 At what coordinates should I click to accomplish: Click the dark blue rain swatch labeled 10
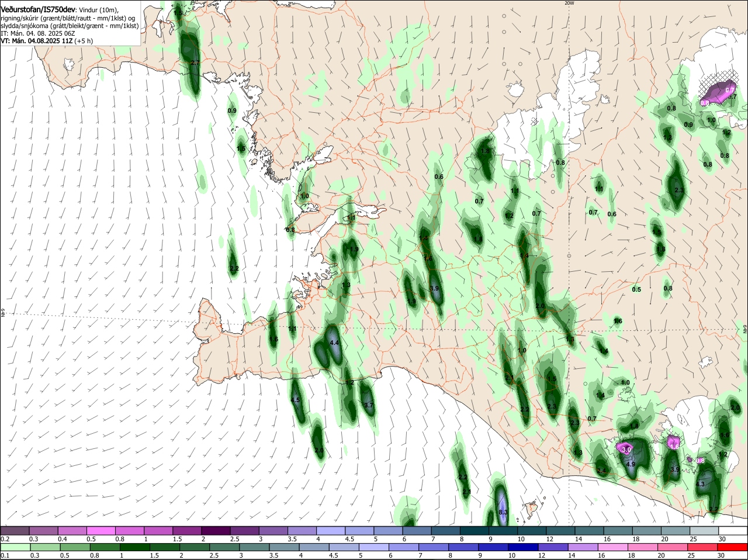(524, 547)
